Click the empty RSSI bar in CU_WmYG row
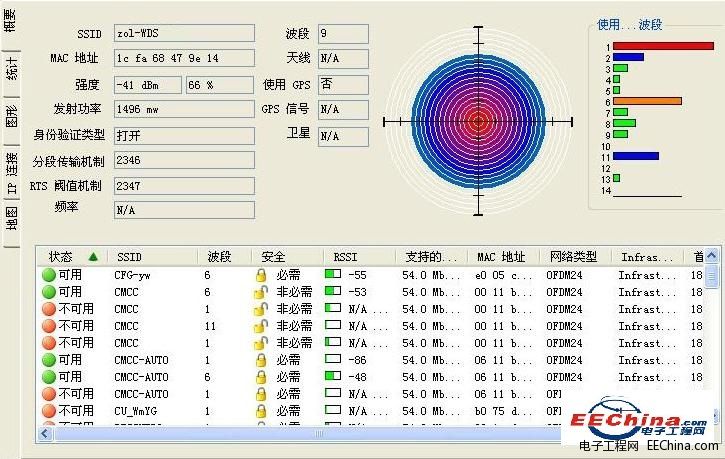The width and height of the screenshot is (725, 459). pos(333,410)
